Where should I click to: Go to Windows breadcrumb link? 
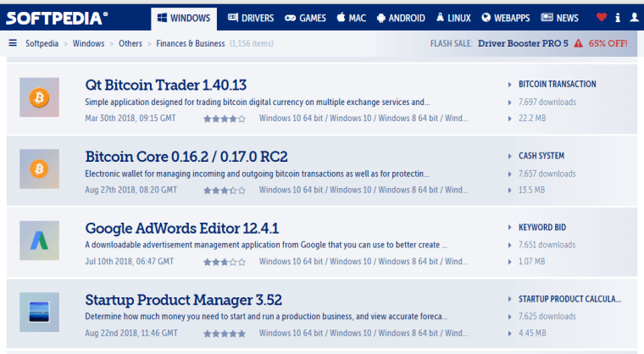tap(88, 43)
